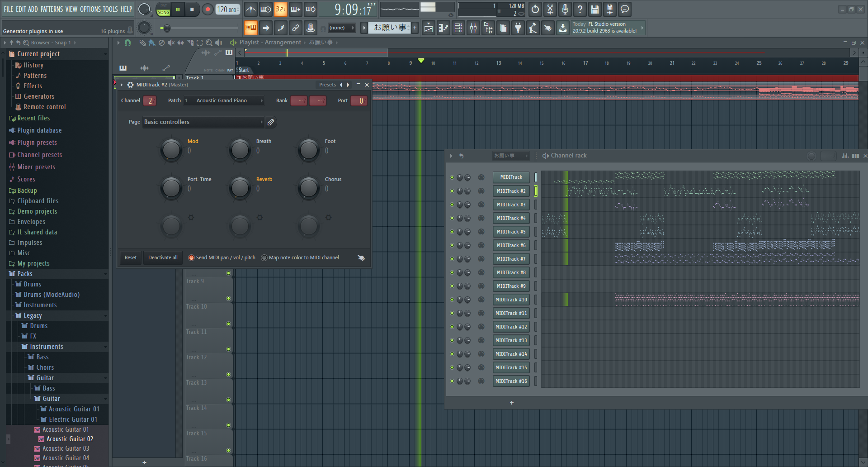This screenshot has width=868, height=467.
Task: Open the plugin picker plug icon
Action: tap(518, 28)
